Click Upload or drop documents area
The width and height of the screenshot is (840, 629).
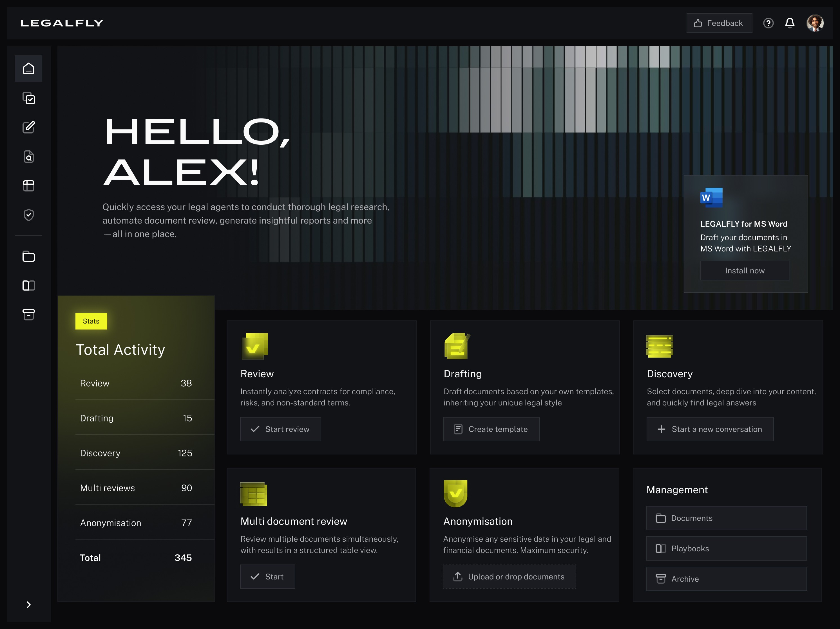tap(509, 577)
